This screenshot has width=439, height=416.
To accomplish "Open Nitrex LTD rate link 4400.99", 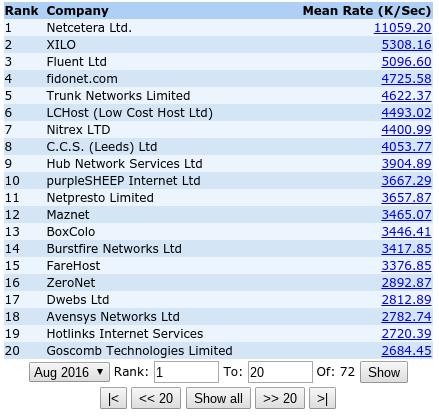I will click(x=406, y=130).
